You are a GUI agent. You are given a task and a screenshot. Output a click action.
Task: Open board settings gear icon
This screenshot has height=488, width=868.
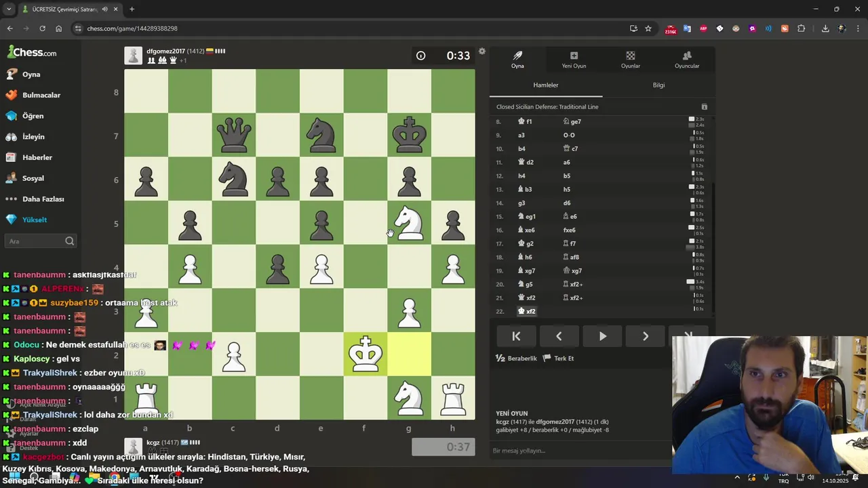(481, 52)
